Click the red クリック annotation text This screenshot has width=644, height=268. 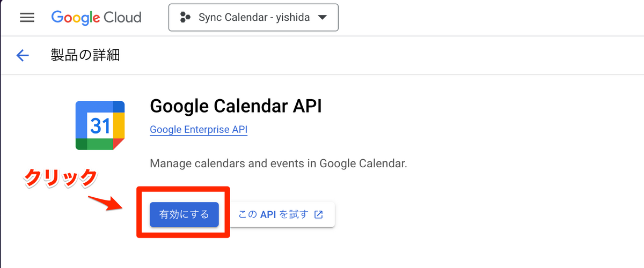click(61, 178)
